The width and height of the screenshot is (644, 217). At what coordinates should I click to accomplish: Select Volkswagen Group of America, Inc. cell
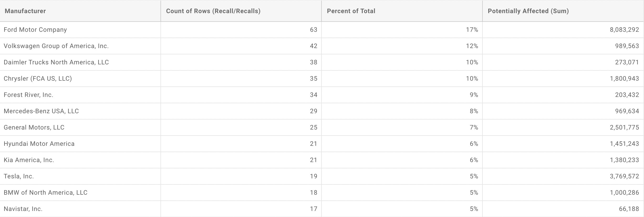pos(80,46)
